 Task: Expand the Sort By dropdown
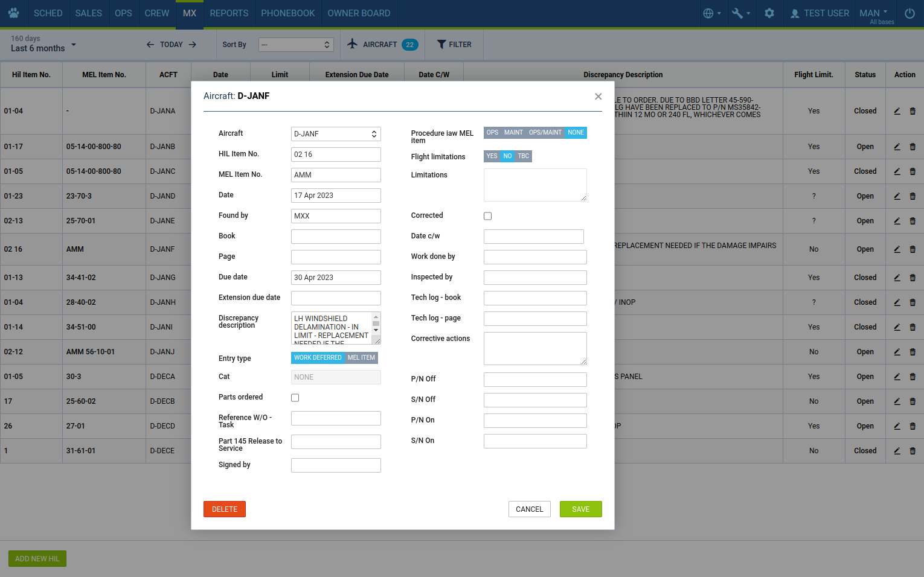coord(296,45)
